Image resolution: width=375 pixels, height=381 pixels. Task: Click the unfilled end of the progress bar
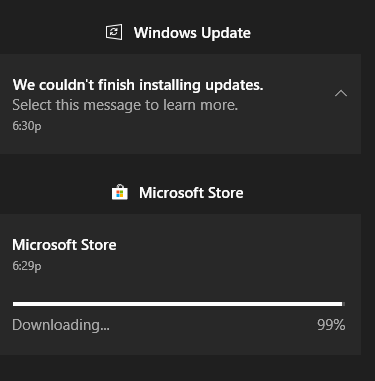344,304
